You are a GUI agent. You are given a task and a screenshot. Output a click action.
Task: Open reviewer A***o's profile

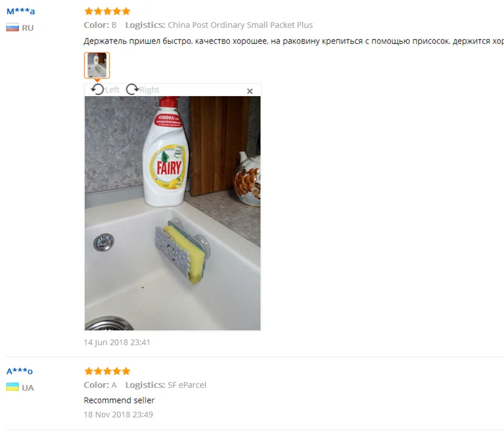point(20,371)
